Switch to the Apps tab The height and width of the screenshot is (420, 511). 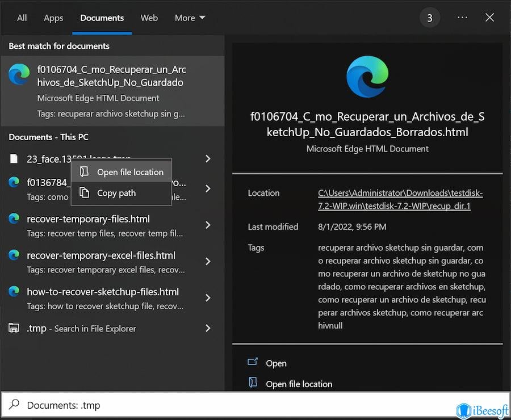[x=53, y=18]
